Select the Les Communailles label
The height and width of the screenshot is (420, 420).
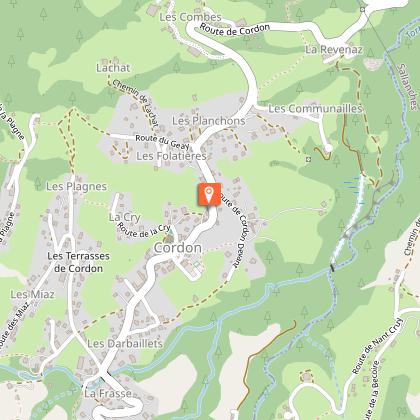coord(315,109)
